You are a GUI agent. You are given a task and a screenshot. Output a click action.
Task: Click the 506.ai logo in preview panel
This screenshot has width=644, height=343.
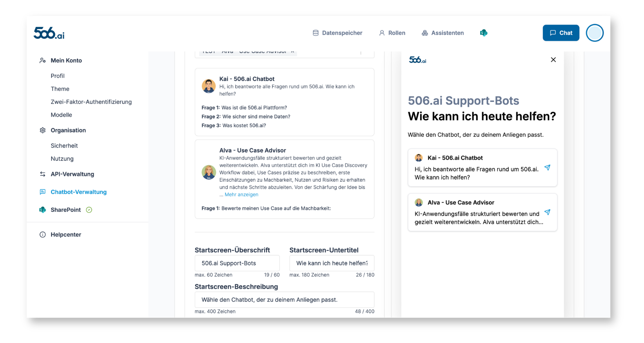(418, 60)
